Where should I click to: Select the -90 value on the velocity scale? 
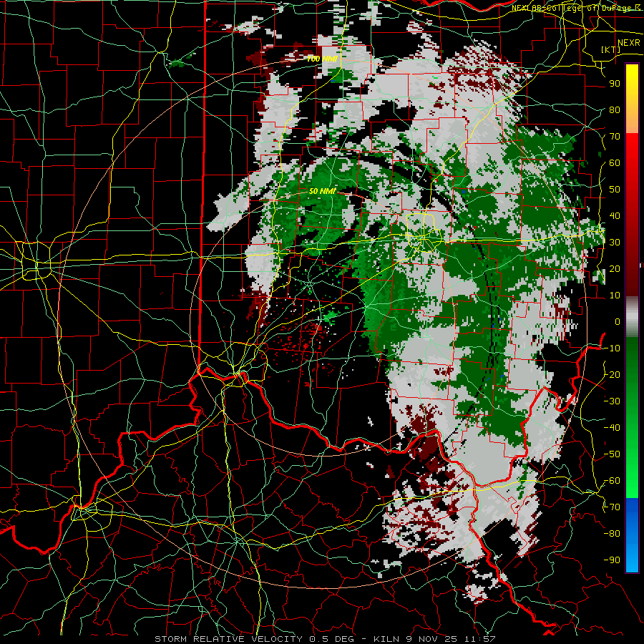point(612,560)
